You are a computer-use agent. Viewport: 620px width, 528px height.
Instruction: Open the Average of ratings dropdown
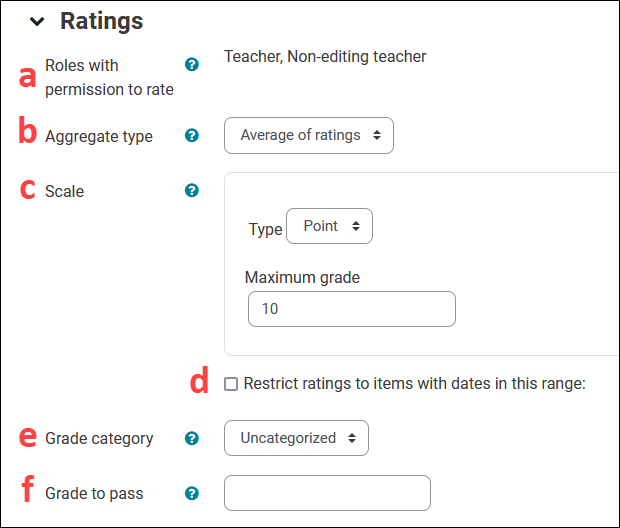coord(309,135)
